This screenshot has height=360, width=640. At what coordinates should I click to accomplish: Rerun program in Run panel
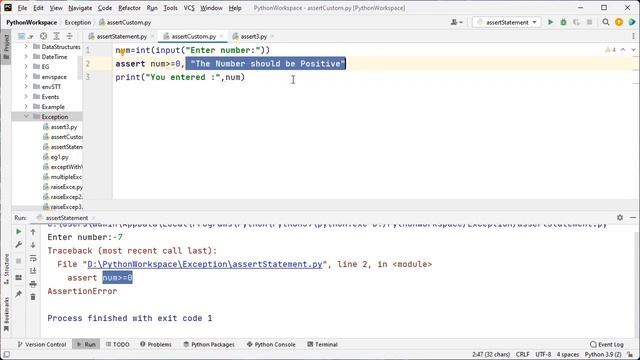[18, 232]
